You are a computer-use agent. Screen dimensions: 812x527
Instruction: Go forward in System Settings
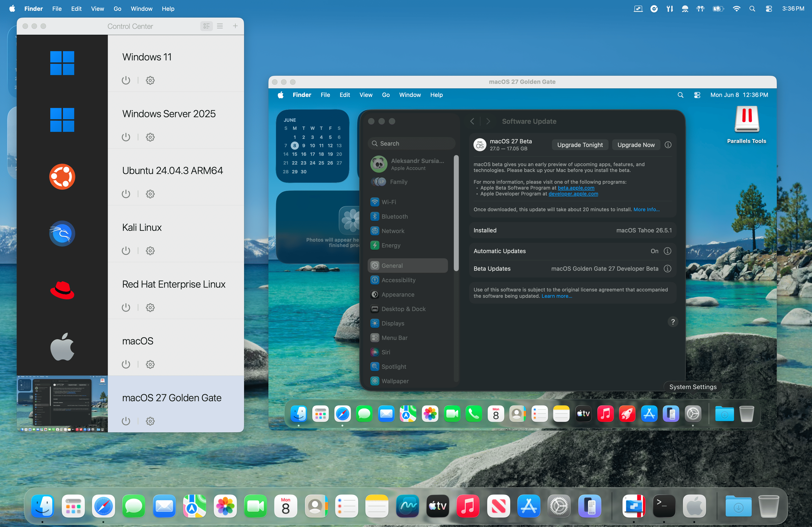[488, 121]
